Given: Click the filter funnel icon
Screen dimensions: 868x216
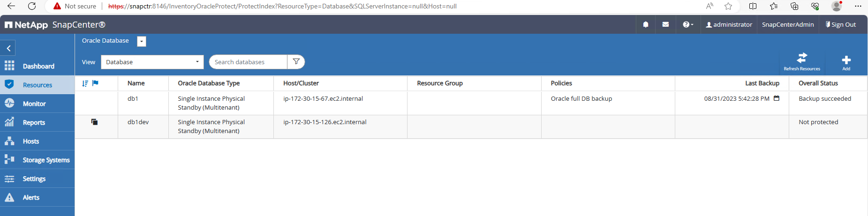Looking at the screenshot, I should [x=296, y=62].
